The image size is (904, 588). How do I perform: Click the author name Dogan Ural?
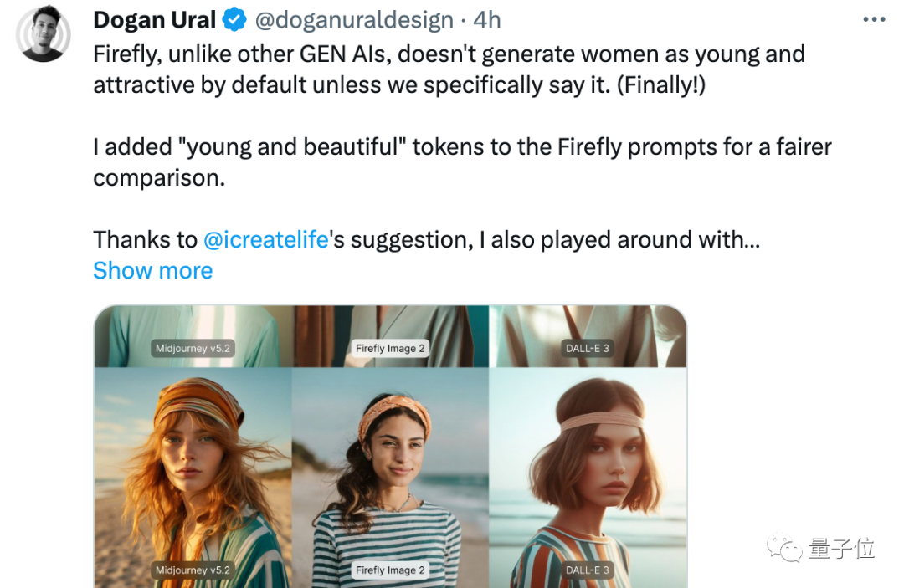pyautogui.click(x=153, y=19)
